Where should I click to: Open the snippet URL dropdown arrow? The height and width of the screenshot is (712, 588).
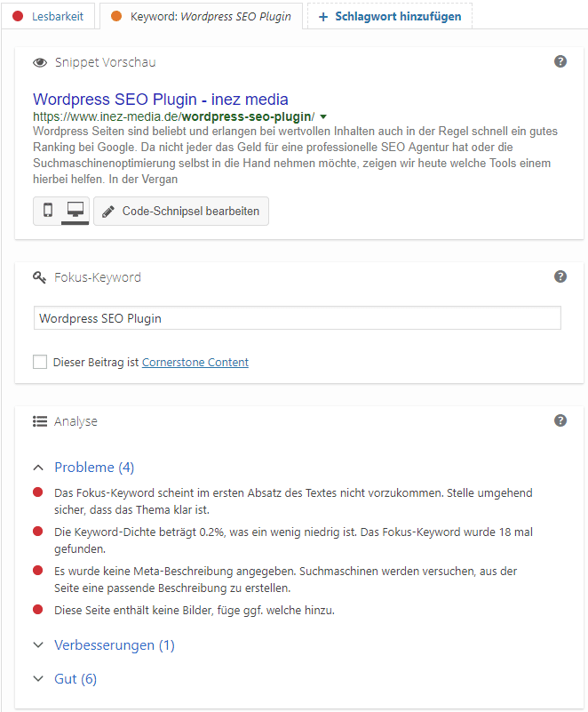[323, 116]
